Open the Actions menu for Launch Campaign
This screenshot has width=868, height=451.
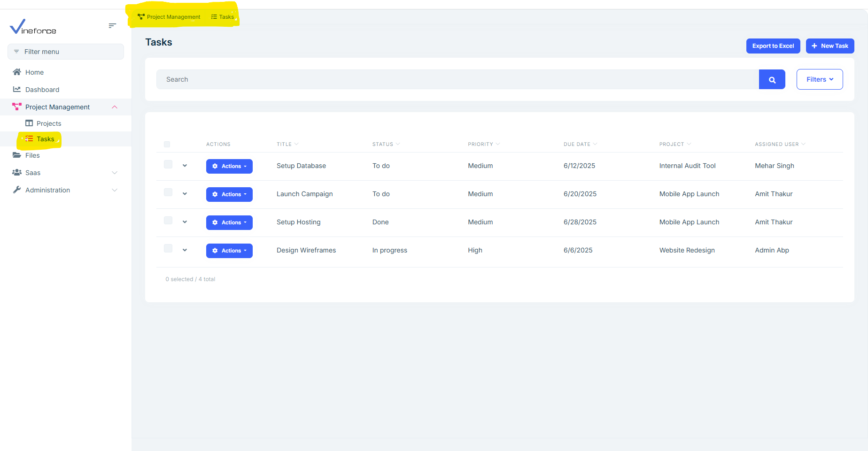pyautogui.click(x=229, y=194)
